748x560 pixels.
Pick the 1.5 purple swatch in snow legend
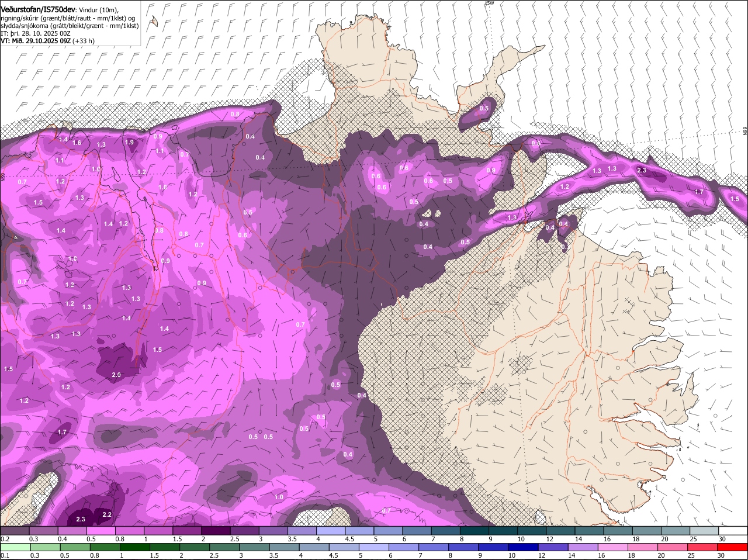coord(187,530)
